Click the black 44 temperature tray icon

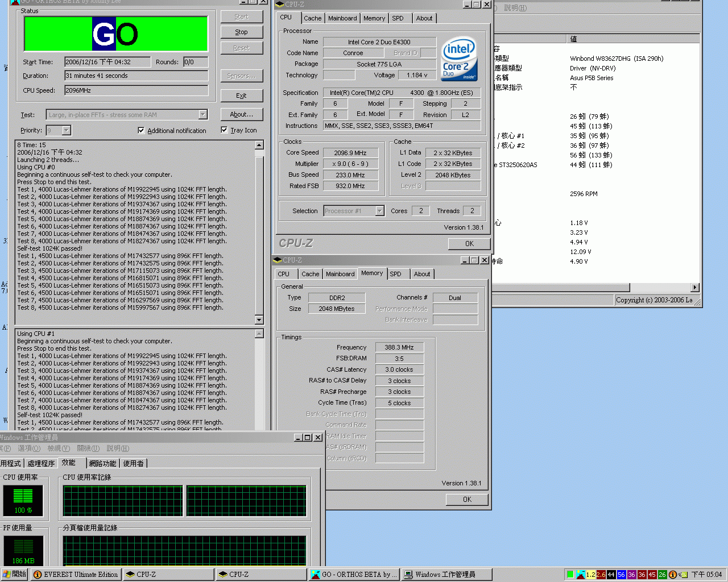coord(611,575)
